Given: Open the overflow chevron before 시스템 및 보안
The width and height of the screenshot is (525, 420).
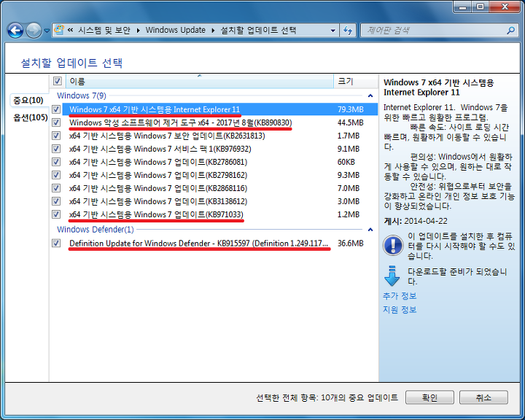Looking at the screenshot, I should point(70,30).
